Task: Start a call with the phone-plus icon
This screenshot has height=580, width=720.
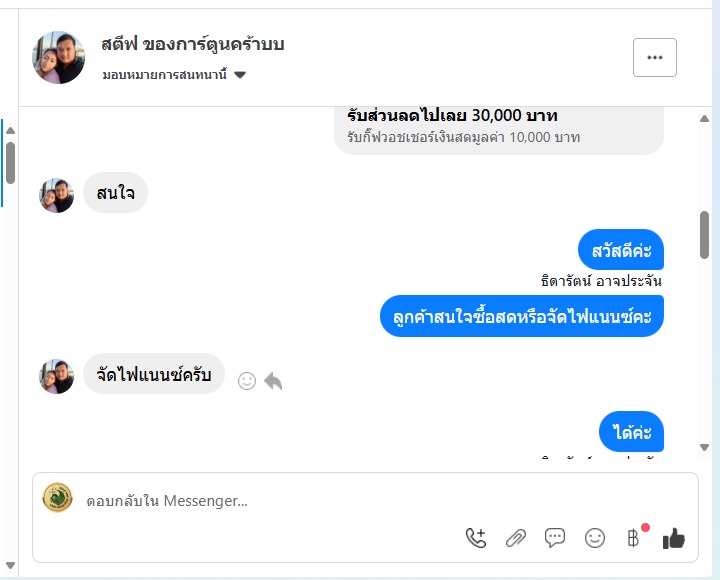Action: pyautogui.click(x=476, y=538)
